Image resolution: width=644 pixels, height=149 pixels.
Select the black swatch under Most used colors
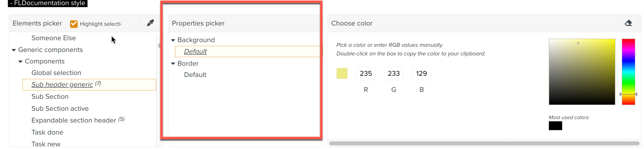click(555, 126)
